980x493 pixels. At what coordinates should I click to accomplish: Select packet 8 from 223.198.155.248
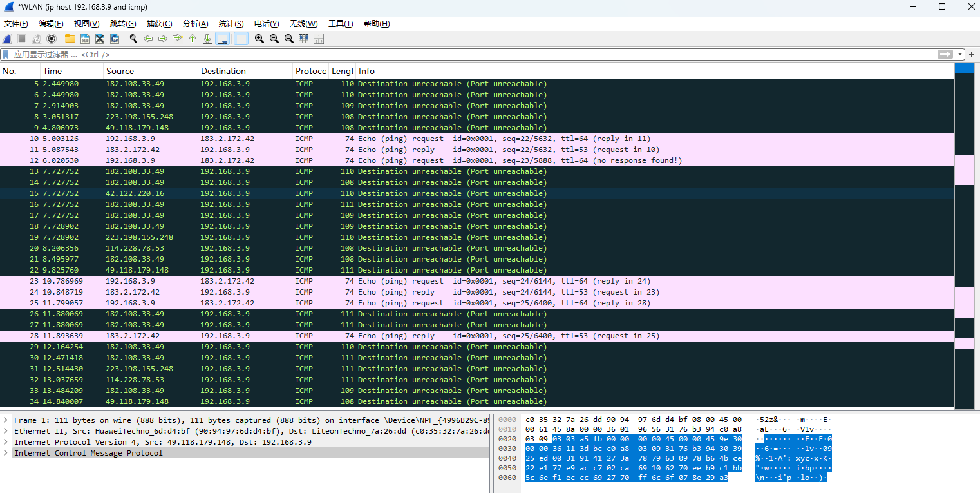coord(476,117)
